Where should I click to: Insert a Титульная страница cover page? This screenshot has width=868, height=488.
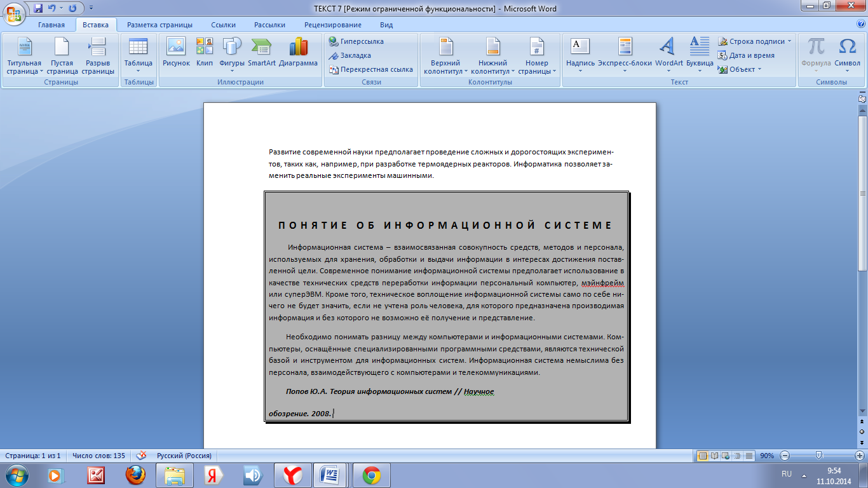(24, 55)
